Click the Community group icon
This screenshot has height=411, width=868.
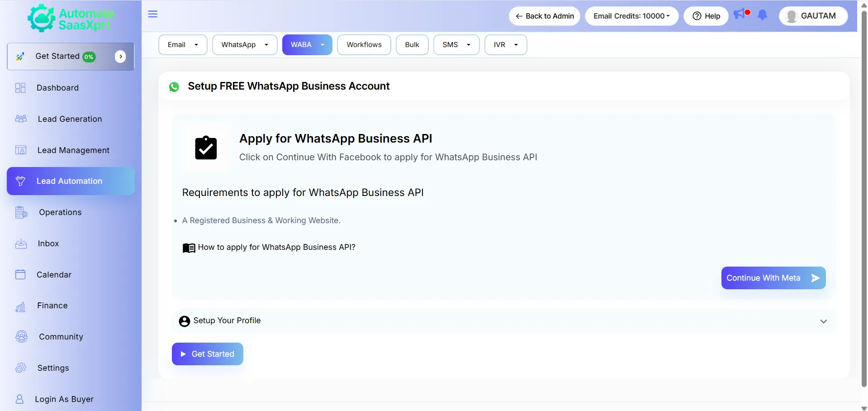click(x=21, y=337)
